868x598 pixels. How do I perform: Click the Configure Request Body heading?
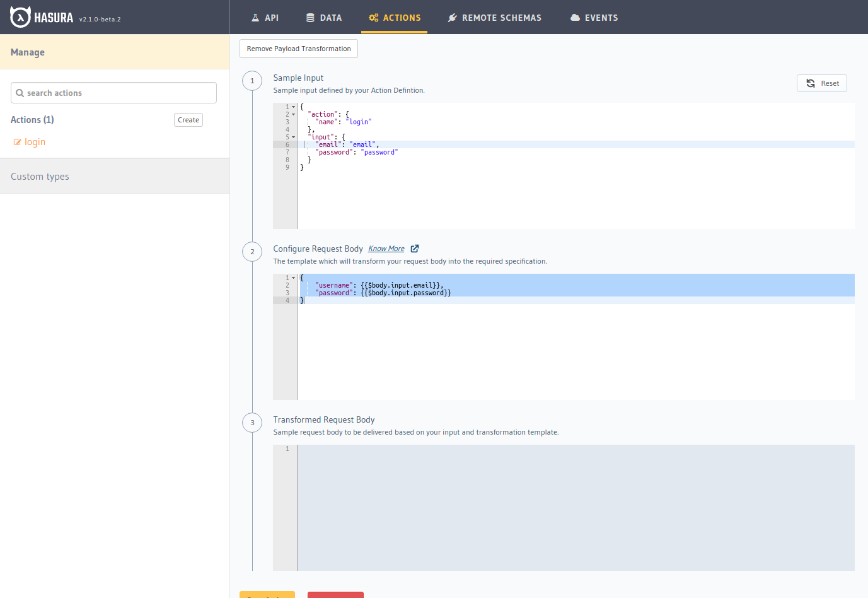click(318, 249)
